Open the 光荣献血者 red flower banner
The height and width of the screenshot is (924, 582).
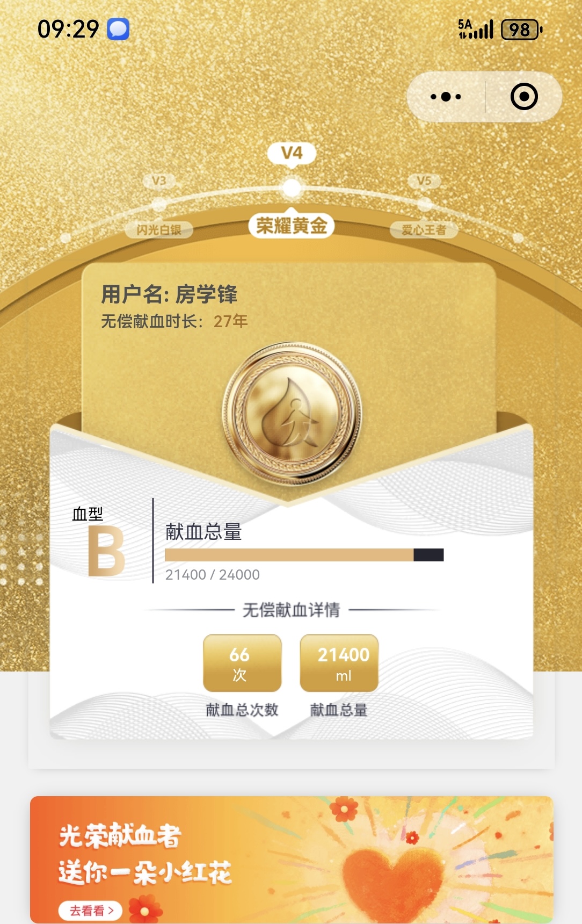(292, 860)
